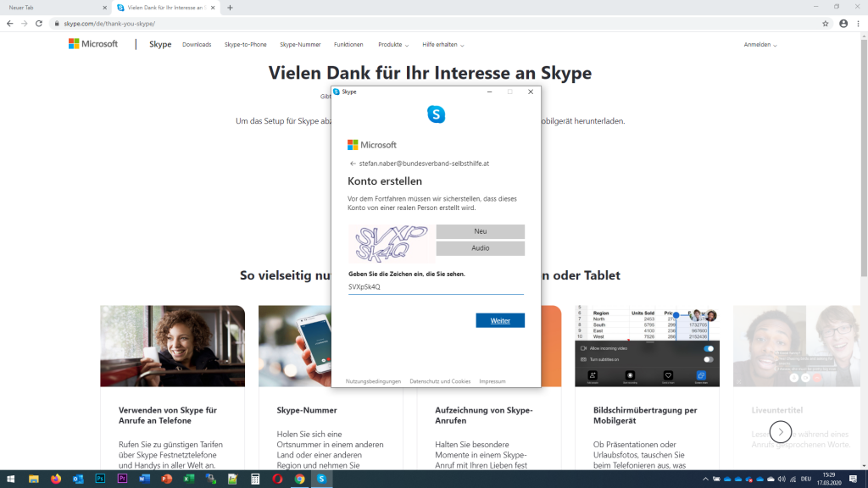The width and height of the screenshot is (868, 488).
Task: Launch Photoshop from the taskbar
Action: 100,480
